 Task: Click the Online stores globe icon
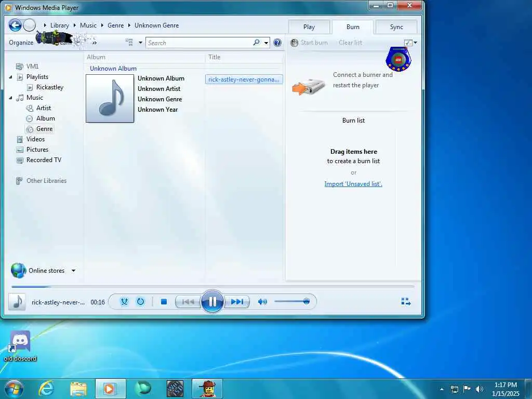click(x=18, y=270)
